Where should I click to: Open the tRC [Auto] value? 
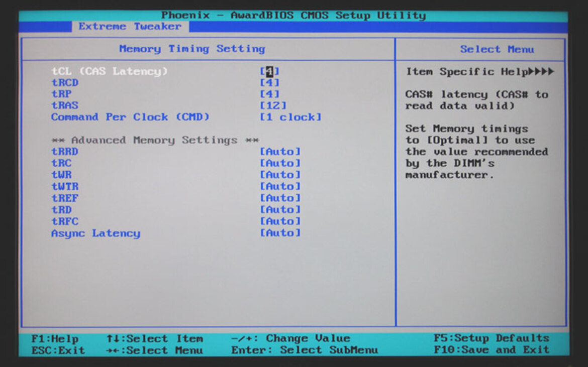[x=280, y=163]
